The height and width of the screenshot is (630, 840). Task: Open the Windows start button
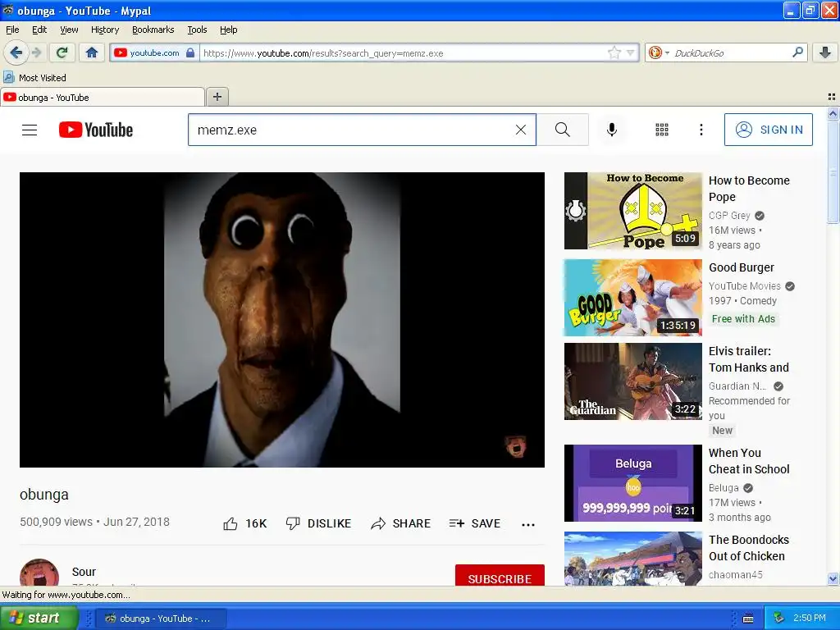(38, 618)
